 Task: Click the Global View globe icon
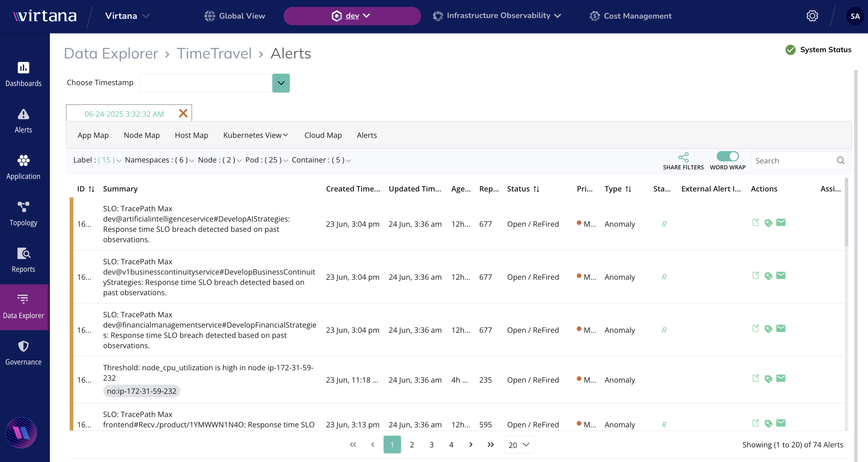210,16
